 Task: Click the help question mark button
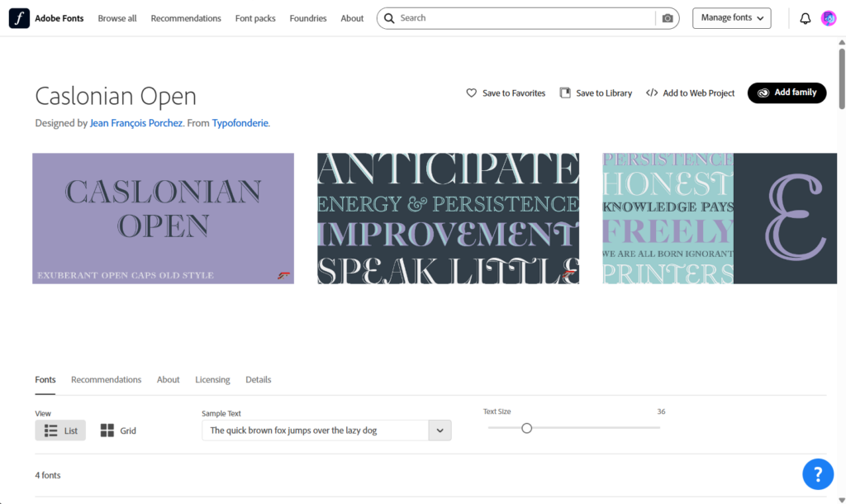(817, 474)
